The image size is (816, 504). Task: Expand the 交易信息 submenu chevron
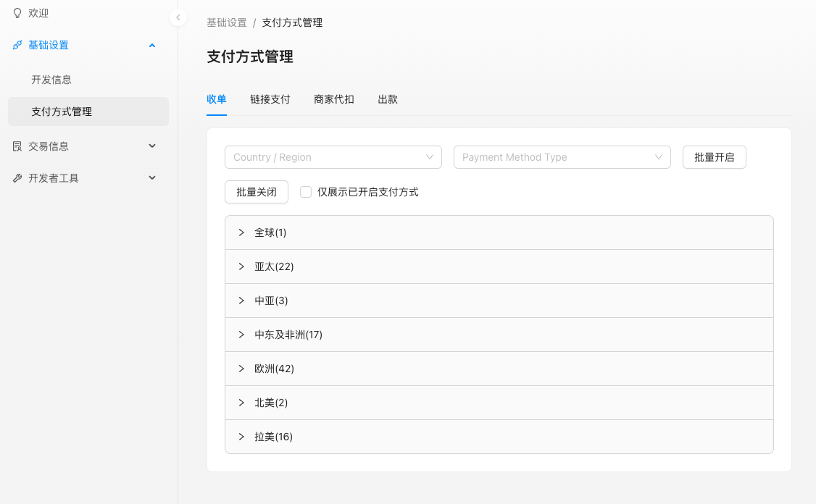(x=152, y=146)
